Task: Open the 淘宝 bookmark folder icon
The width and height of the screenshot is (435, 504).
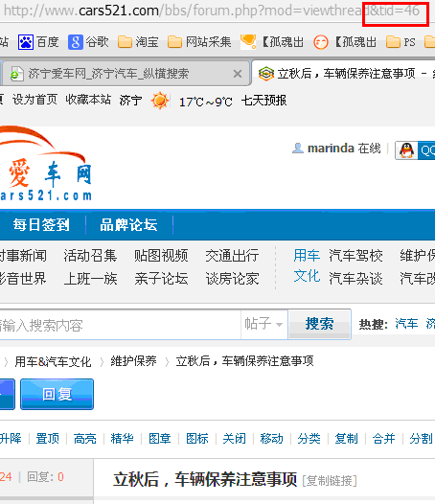Action: tap(125, 42)
